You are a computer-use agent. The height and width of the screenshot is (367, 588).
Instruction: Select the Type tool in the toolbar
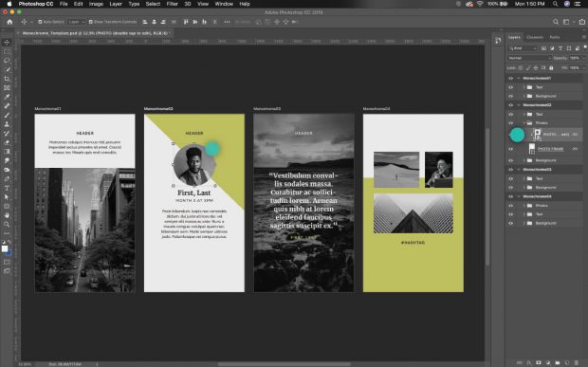tap(7, 188)
